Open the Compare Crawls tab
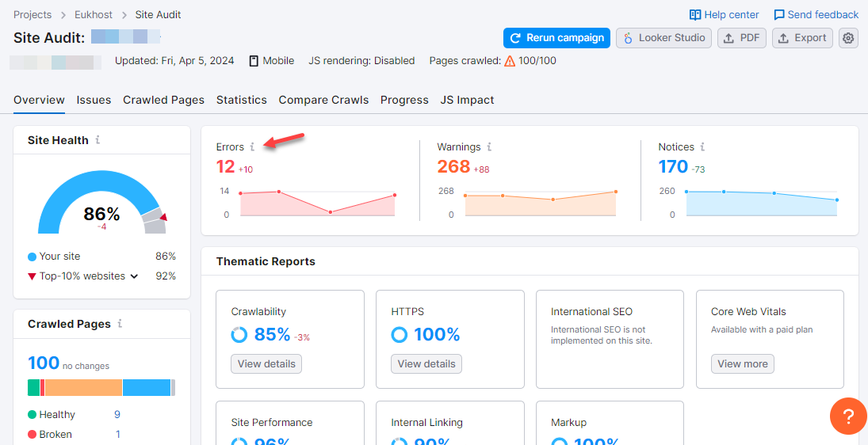This screenshot has width=868, height=445. tap(323, 100)
